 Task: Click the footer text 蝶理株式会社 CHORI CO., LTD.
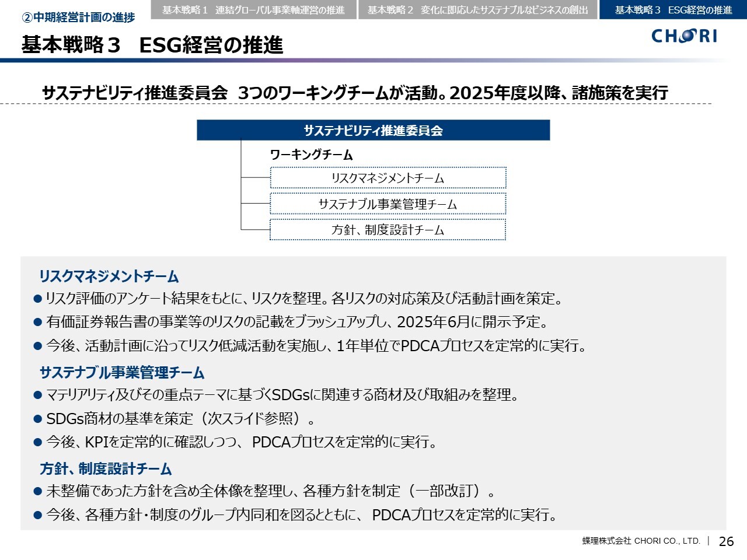[641, 541]
